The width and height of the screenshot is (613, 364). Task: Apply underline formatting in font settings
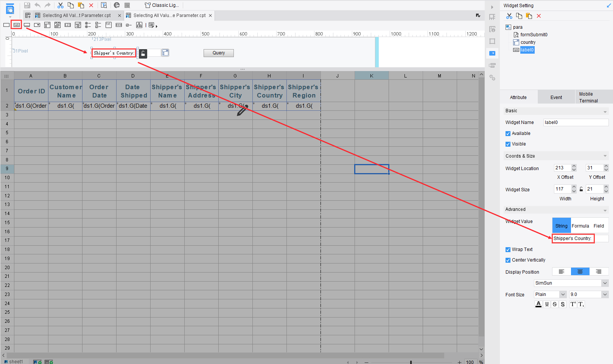[546, 304]
